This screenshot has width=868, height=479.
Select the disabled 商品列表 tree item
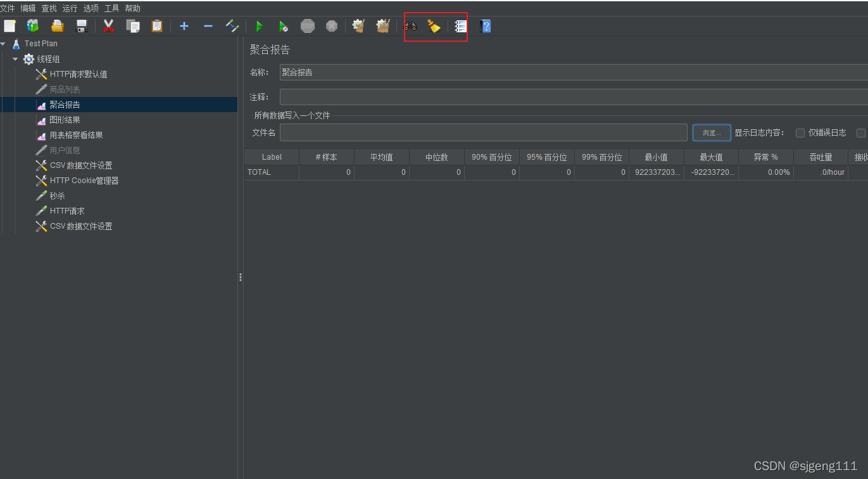pyautogui.click(x=65, y=89)
